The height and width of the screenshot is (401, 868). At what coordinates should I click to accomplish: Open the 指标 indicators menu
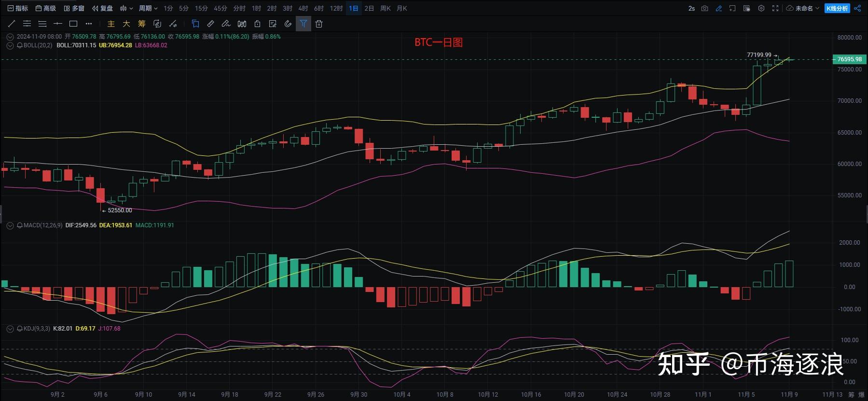pos(18,8)
